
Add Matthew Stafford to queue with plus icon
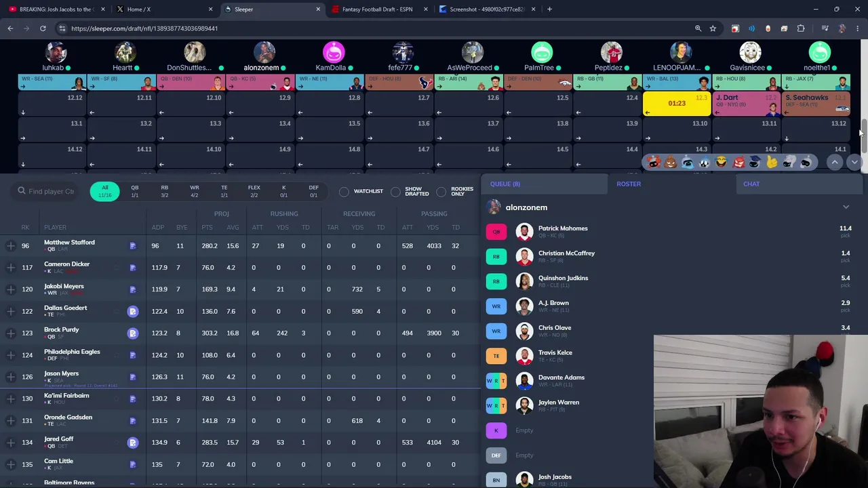(11, 246)
